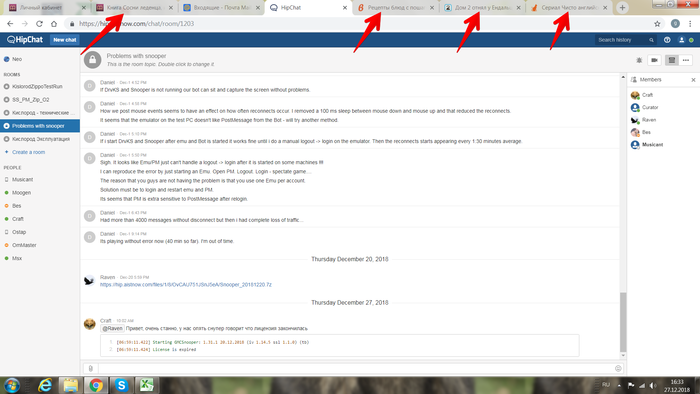Click the search magnifier icon
The image size is (700, 394).
pos(651,40)
